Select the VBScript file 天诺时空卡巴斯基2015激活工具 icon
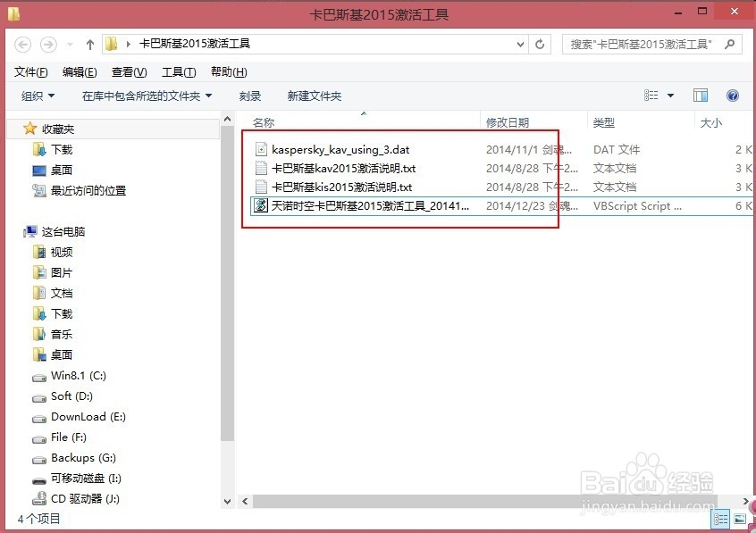756x533 pixels. tap(261, 205)
